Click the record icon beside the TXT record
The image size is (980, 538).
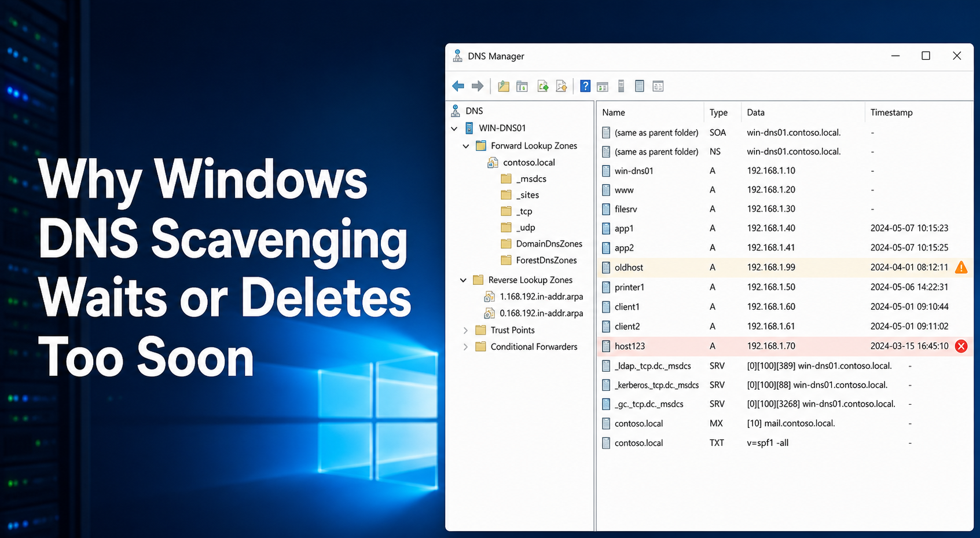click(606, 443)
